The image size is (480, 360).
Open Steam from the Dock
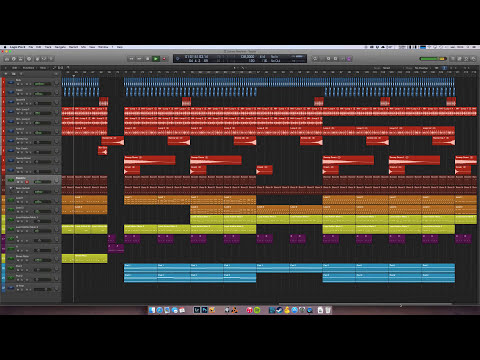tap(279, 310)
